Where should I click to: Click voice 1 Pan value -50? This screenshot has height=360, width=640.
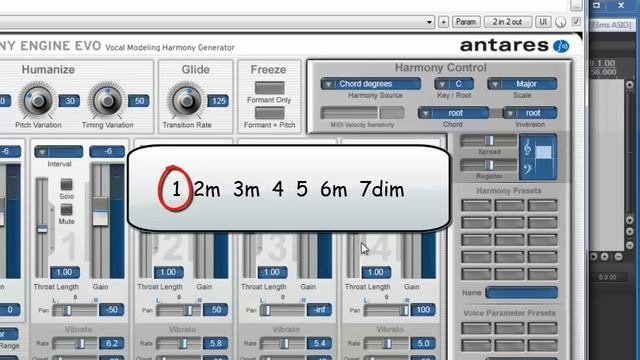(111, 310)
